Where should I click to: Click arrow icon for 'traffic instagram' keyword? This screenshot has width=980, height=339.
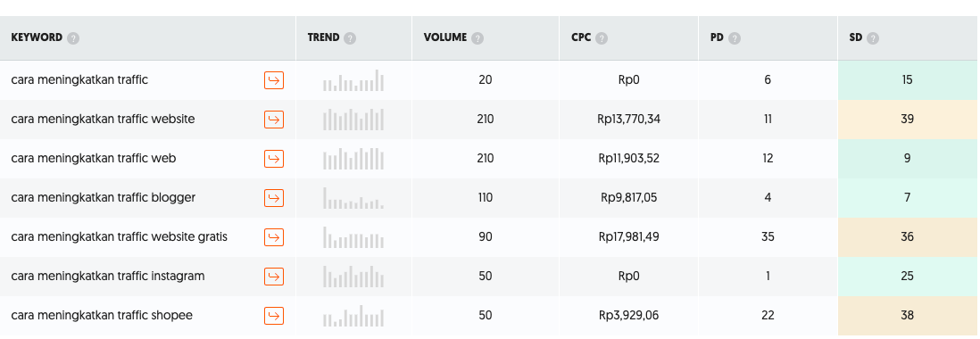click(274, 277)
